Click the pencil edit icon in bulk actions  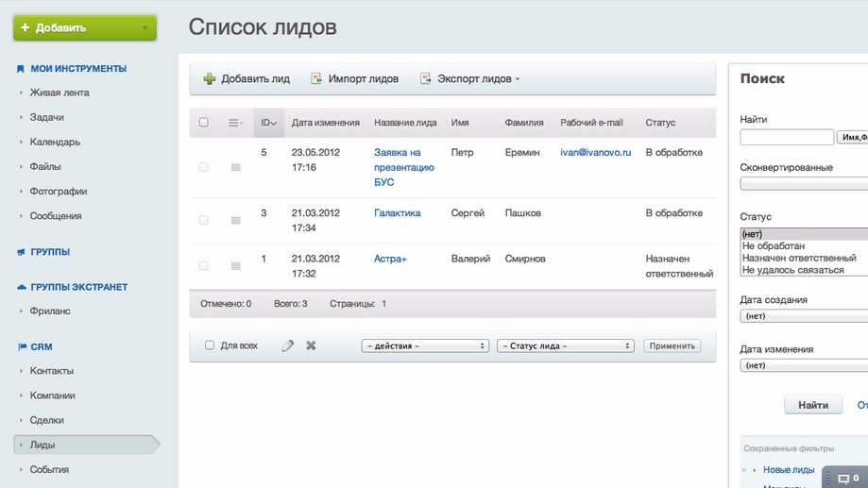(287, 345)
